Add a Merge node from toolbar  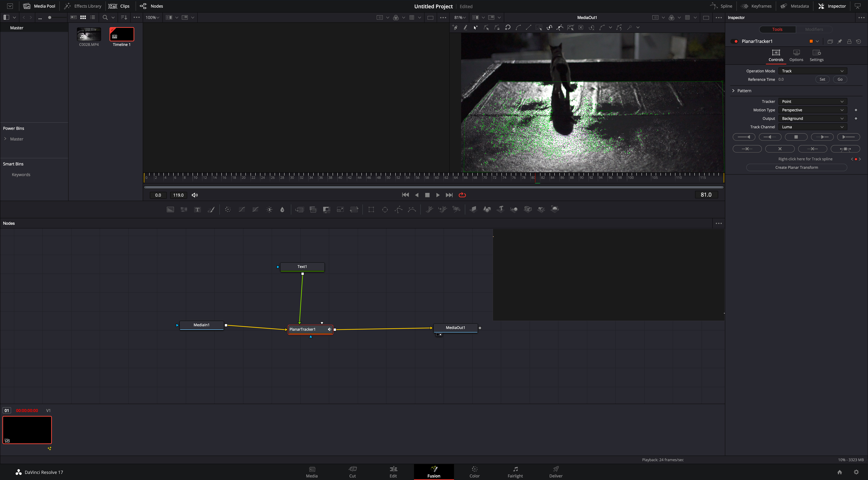pyautogui.click(x=299, y=209)
